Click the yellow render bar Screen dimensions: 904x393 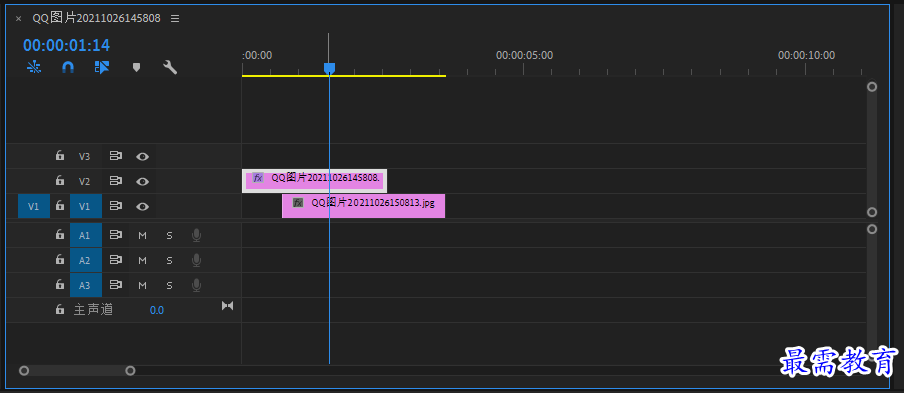click(344, 75)
